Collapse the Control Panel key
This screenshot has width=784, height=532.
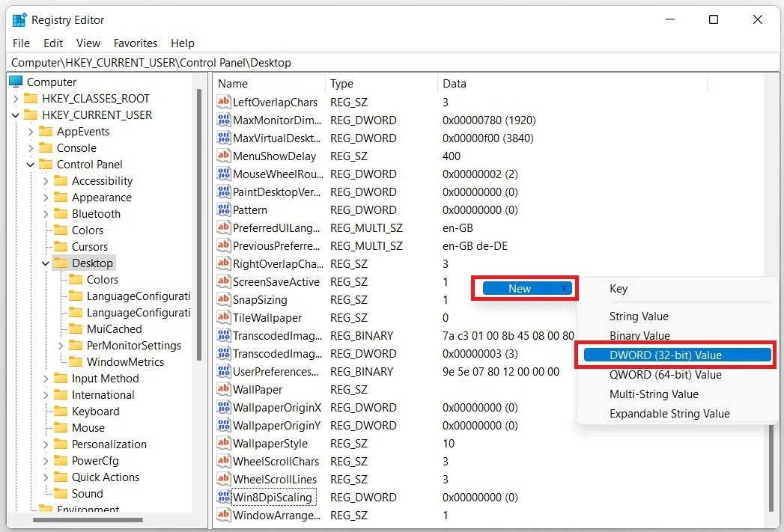(x=31, y=165)
